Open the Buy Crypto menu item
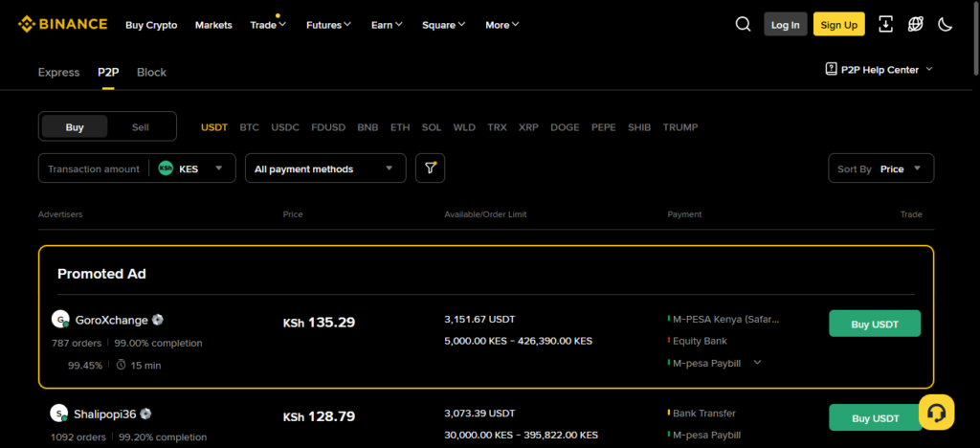This screenshot has width=980, height=448. coord(151,25)
